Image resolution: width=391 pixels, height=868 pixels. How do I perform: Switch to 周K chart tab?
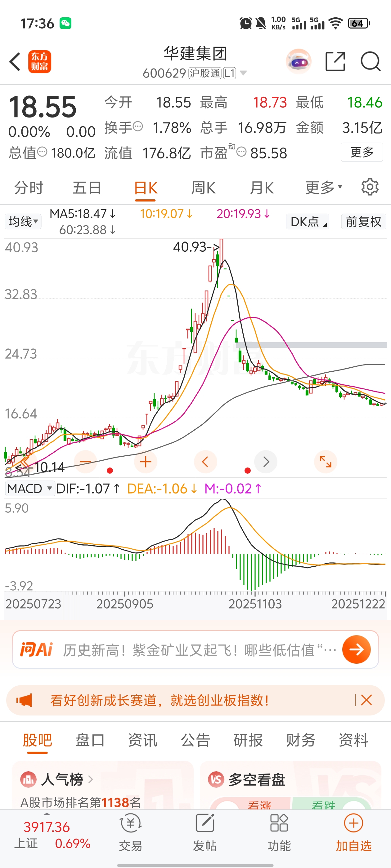[204, 187]
